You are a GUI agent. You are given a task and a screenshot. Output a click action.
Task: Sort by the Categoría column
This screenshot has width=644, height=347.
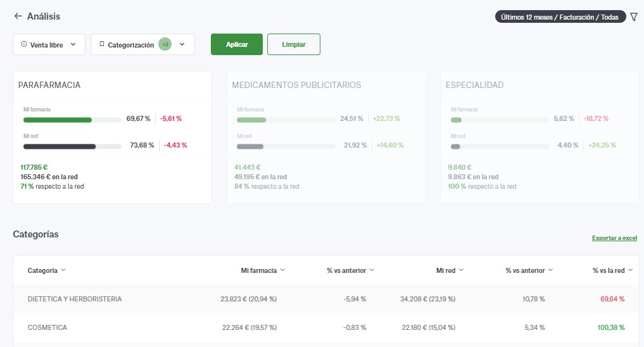pos(46,270)
